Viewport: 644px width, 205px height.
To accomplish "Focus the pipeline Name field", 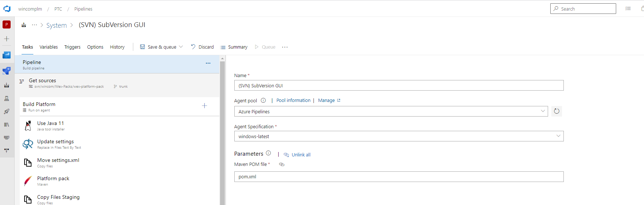I will [399, 86].
